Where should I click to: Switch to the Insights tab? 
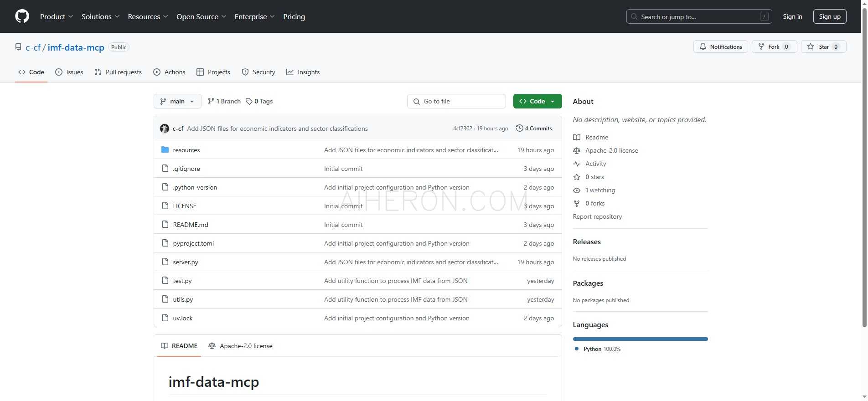pyautogui.click(x=303, y=72)
